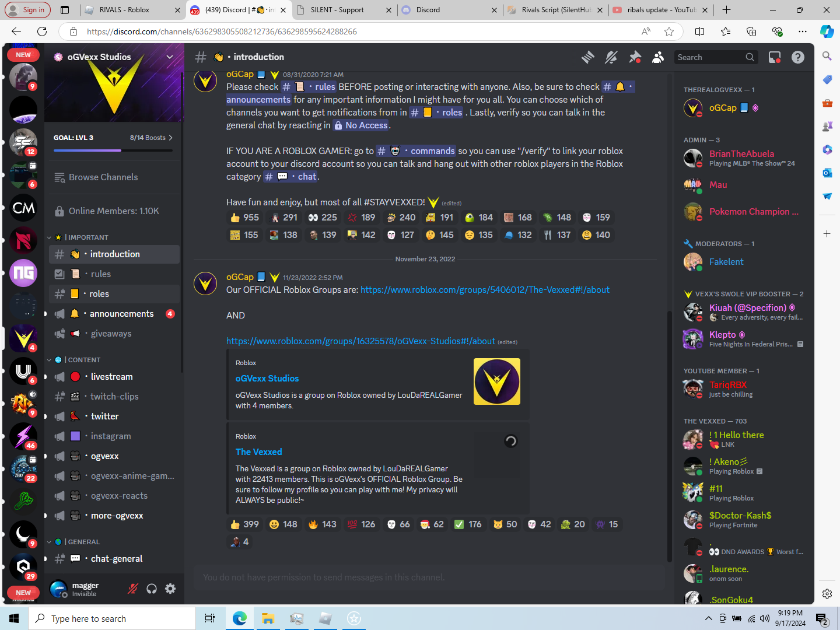This screenshot has width=840, height=630.
Task: Switch to ribals update YouTube tab
Action: tap(660, 10)
